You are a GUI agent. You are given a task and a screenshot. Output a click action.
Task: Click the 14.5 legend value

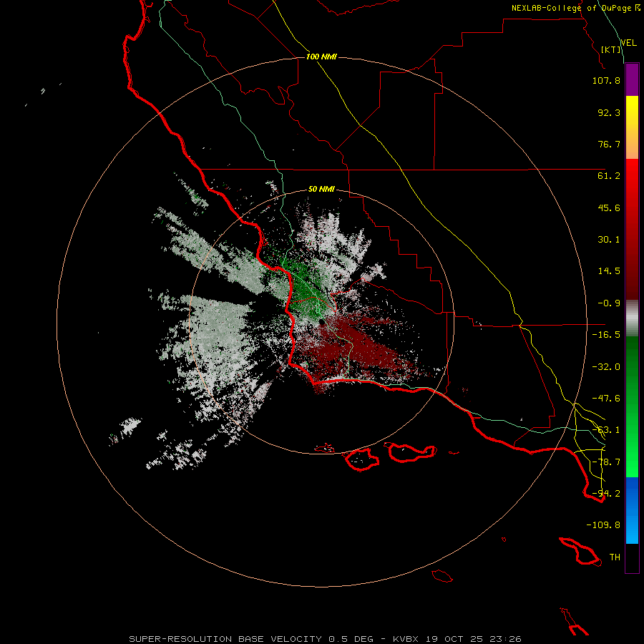point(609,271)
